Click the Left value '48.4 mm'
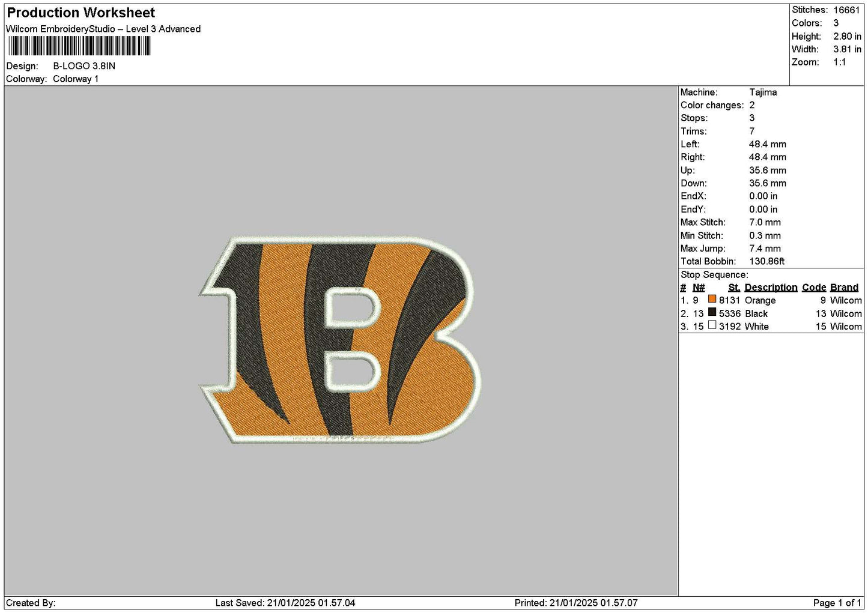 click(767, 145)
